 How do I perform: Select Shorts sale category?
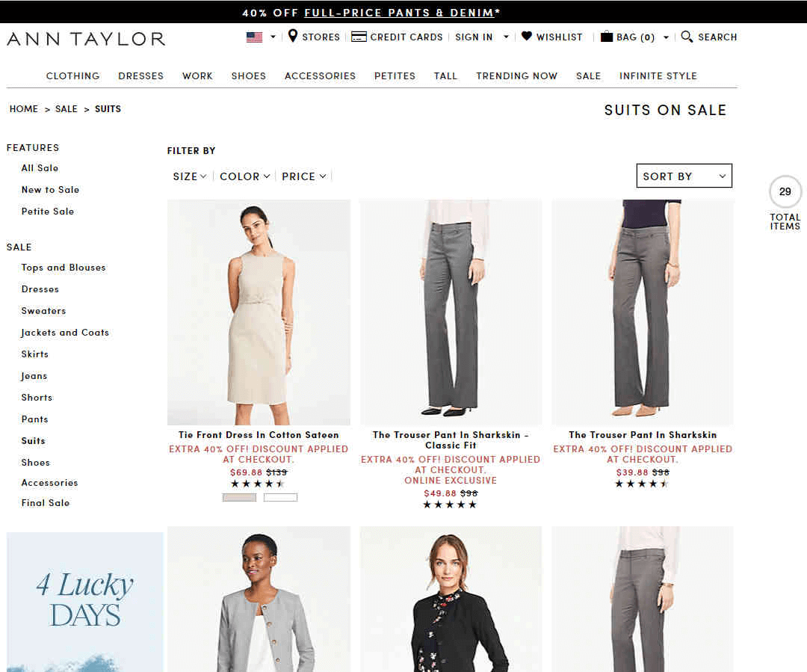pyautogui.click(x=37, y=397)
